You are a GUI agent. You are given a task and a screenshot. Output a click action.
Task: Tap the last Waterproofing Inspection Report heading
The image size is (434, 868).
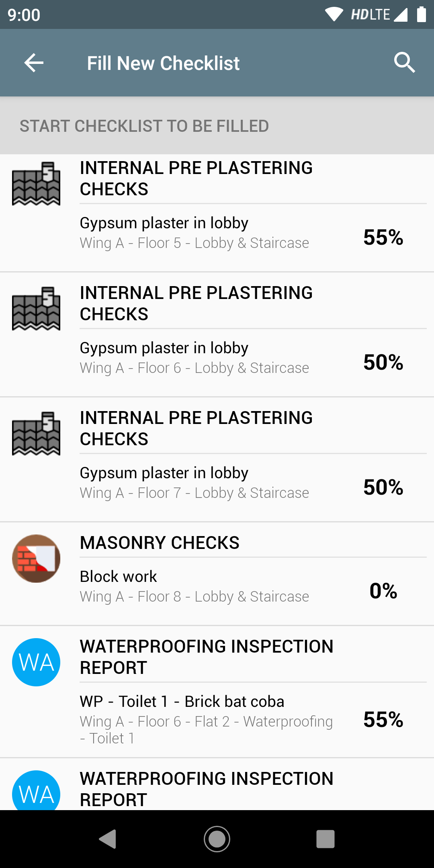[x=207, y=789]
